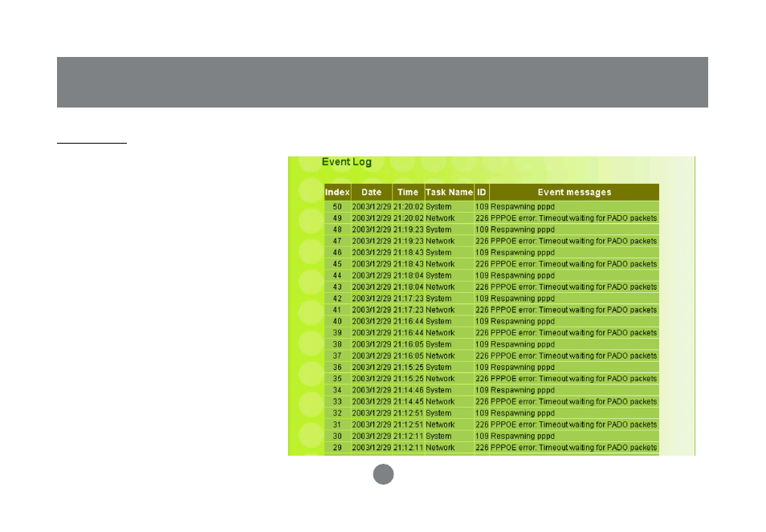
Task: Click the ID 226 in row 37
Action: (482, 355)
